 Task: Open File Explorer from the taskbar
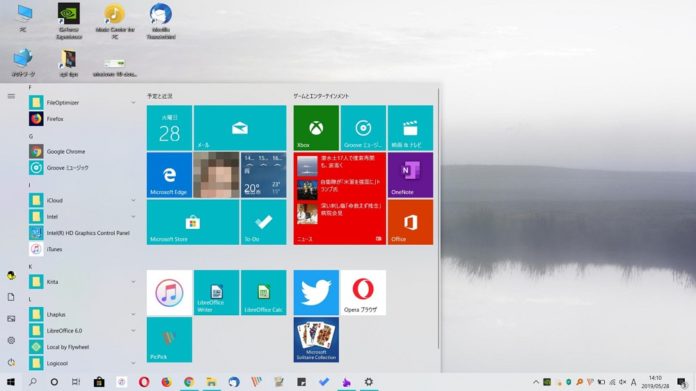click(x=211, y=382)
